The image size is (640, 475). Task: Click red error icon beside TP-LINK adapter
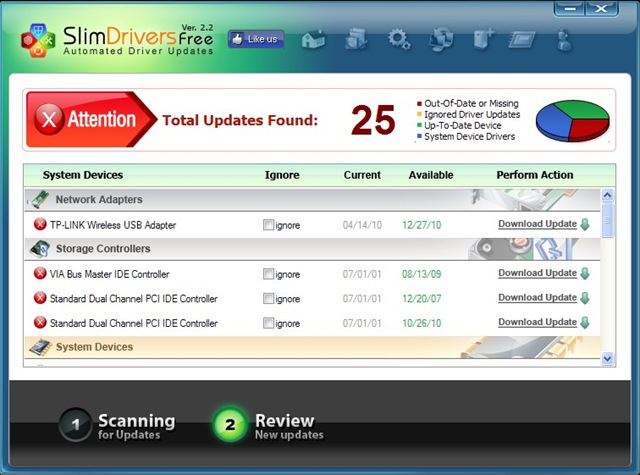pos(40,224)
